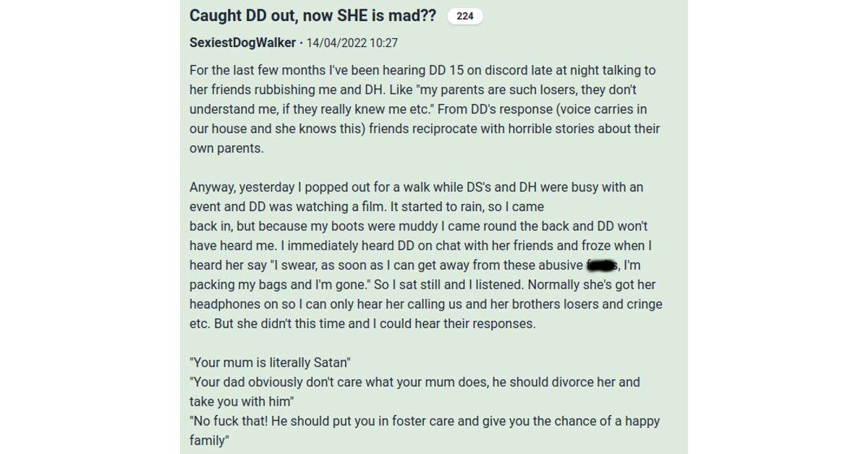Click the quote about dad divorcing her
Image resolution: width=868 pixels, height=454 pixels.
click(414, 391)
